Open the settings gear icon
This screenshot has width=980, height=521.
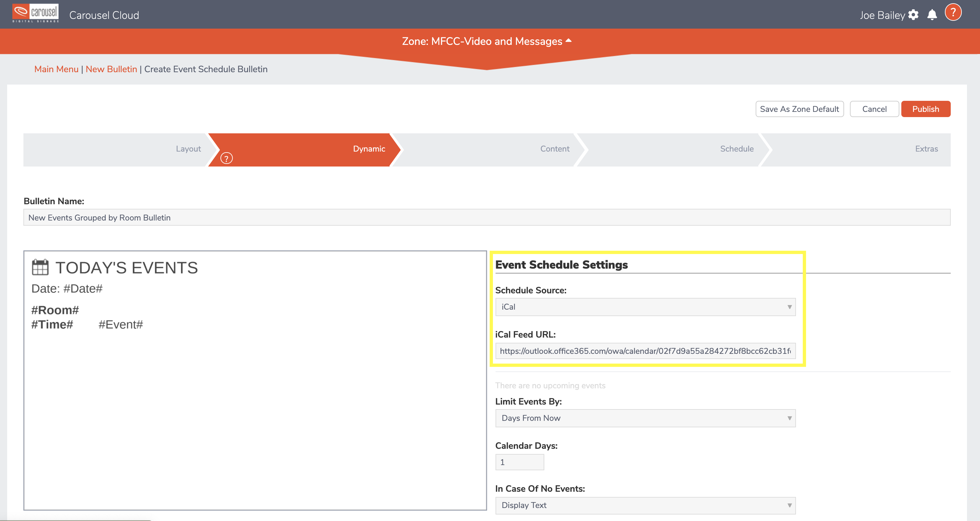tap(913, 15)
